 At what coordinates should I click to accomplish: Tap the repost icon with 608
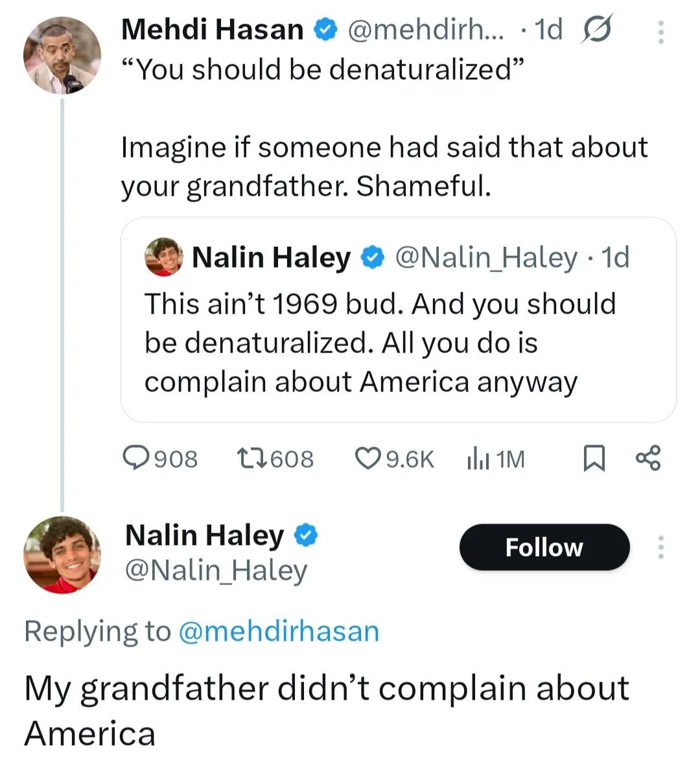[251, 458]
